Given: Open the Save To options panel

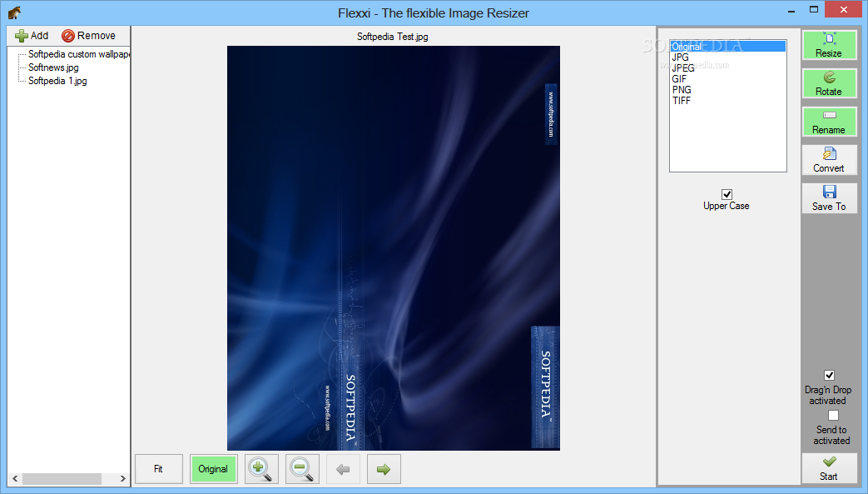Looking at the screenshot, I should tap(829, 198).
